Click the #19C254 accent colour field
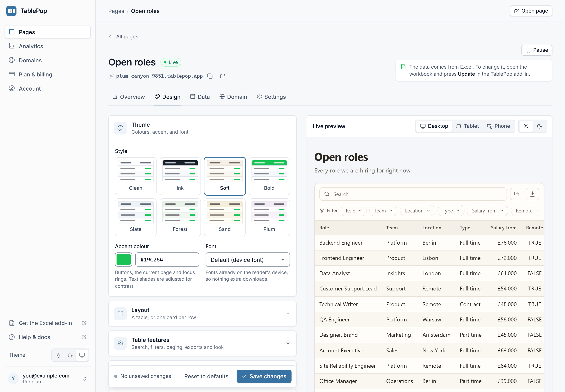The width and height of the screenshot is (565, 392). click(167, 260)
